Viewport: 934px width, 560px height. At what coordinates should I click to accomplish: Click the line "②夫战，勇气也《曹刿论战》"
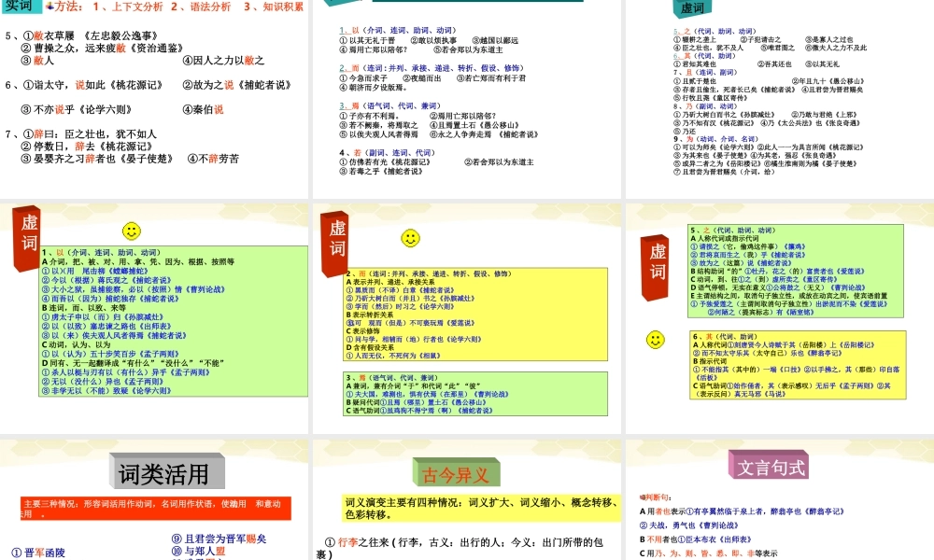pyautogui.click(x=689, y=525)
